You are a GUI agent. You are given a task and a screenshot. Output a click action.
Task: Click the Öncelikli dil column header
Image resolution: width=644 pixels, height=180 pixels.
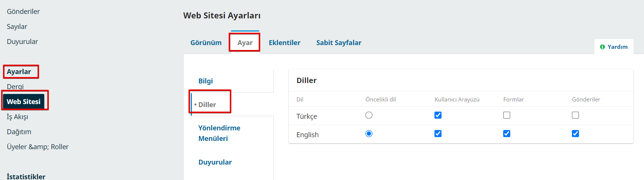point(380,100)
